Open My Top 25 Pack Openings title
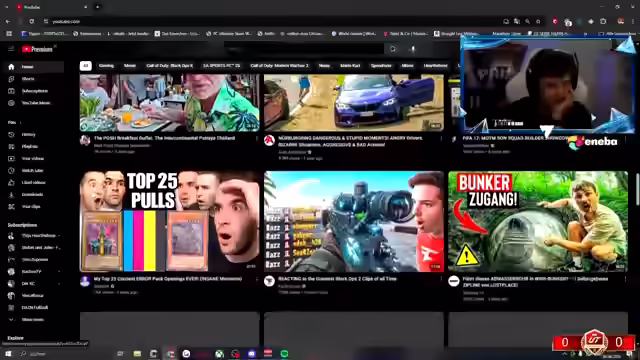The width and height of the screenshot is (640, 360). [168, 279]
